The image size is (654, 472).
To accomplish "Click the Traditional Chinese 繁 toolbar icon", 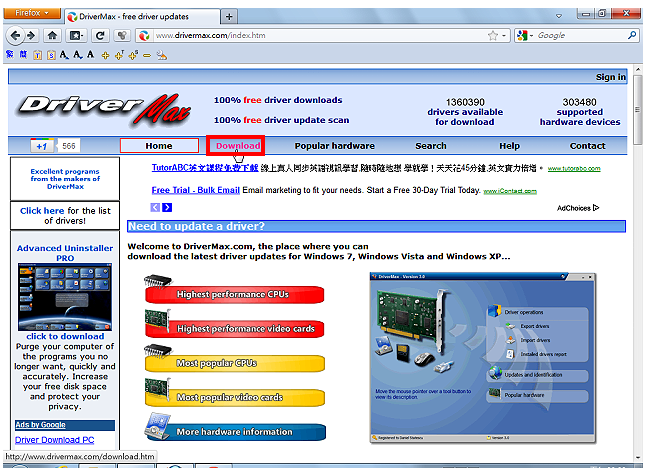I will (x=10, y=55).
